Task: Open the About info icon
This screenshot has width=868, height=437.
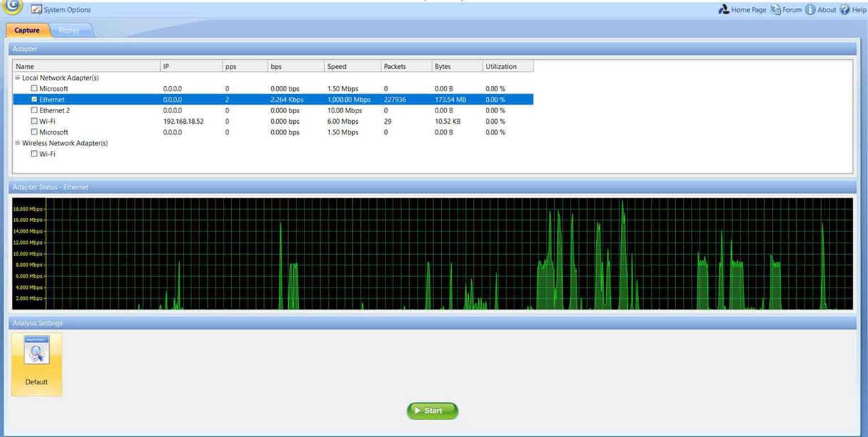Action: point(810,10)
